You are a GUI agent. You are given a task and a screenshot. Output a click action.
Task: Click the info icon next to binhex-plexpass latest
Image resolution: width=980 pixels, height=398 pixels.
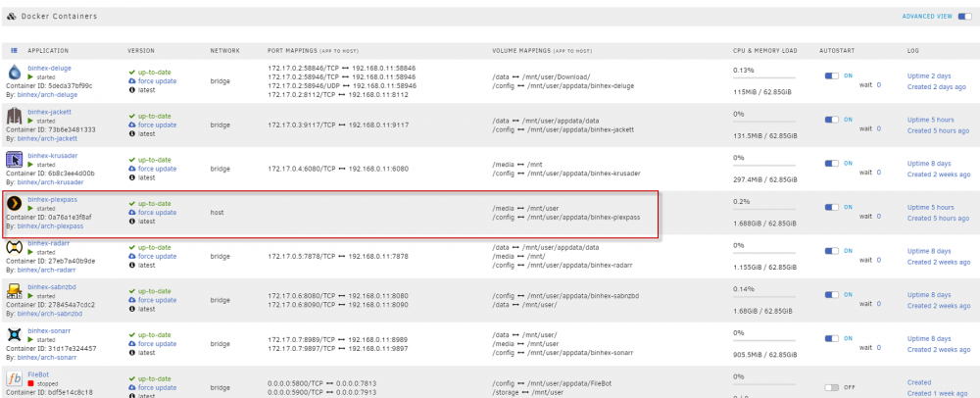pyautogui.click(x=132, y=222)
